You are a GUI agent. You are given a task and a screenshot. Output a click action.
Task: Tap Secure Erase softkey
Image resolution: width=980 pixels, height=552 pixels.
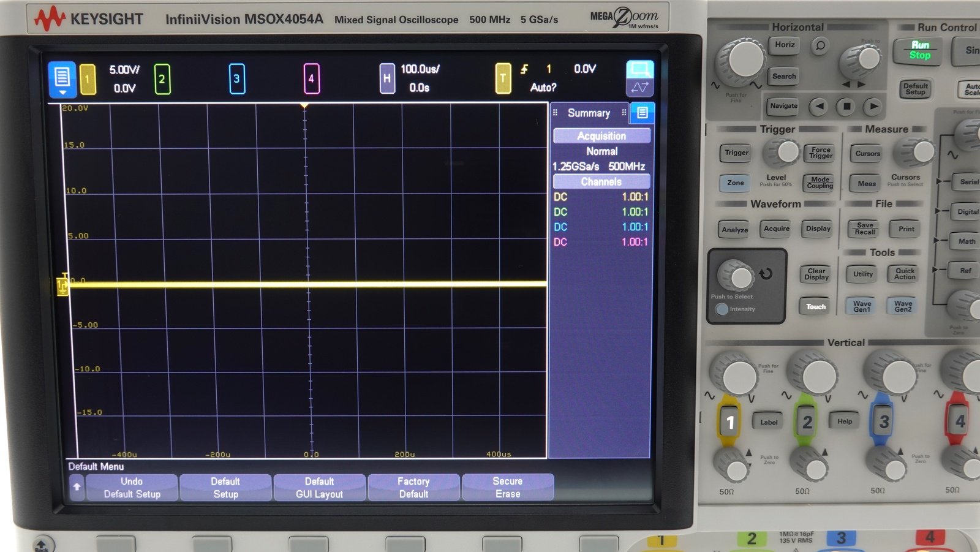[x=508, y=488]
